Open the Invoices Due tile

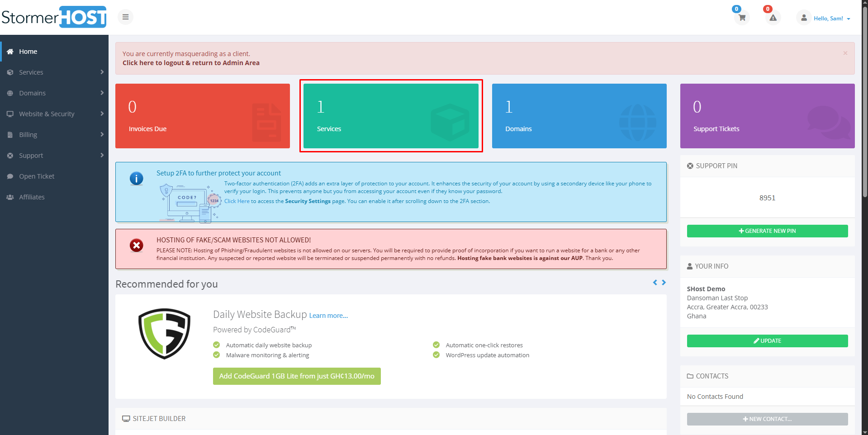[x=203, y=116]
